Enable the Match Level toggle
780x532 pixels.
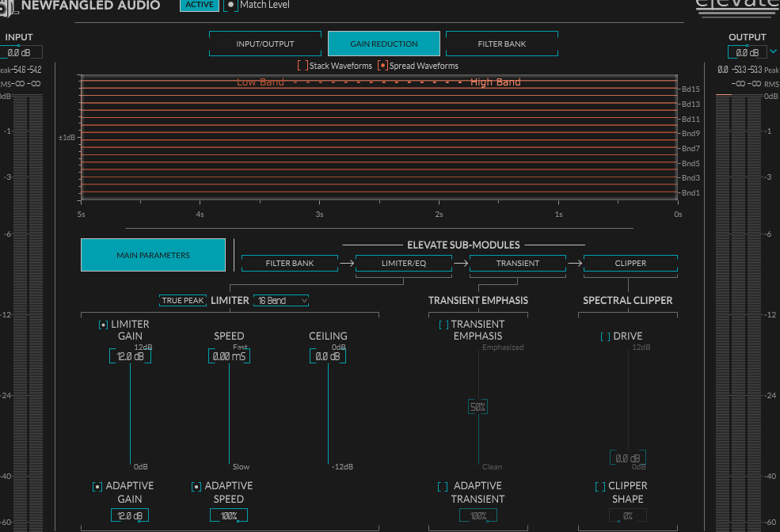[x=230, y=5]
